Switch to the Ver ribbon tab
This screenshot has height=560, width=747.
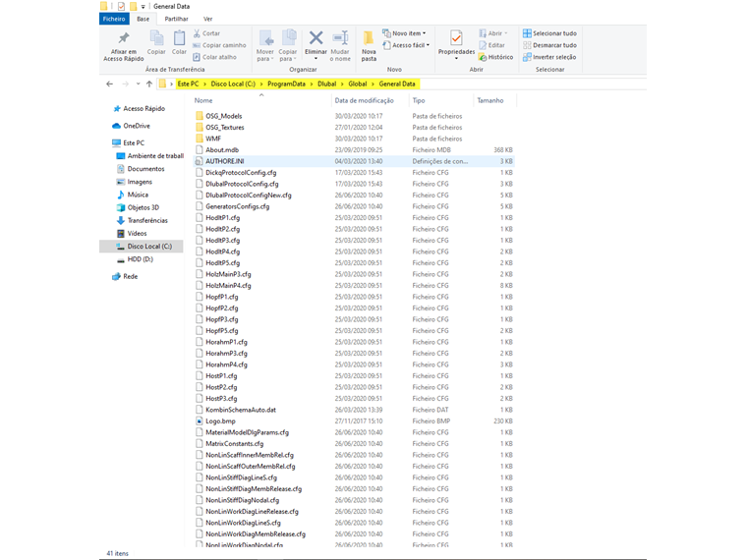point(207,19)
